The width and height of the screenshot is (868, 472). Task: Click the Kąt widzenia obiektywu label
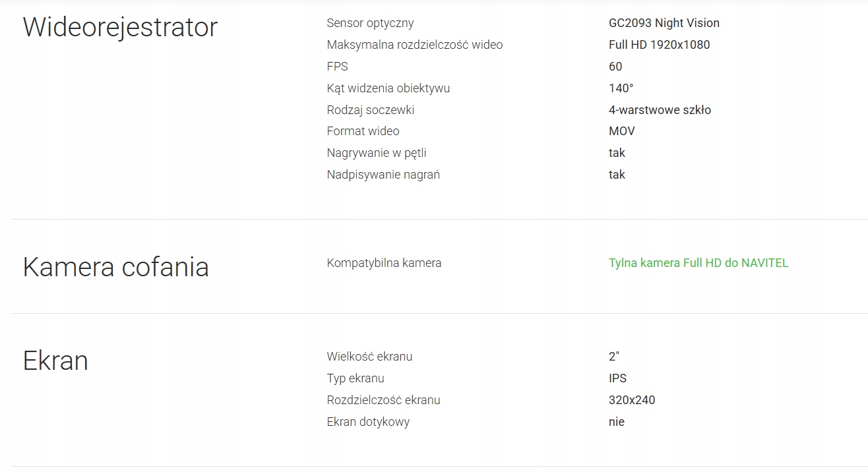[388, 88]
